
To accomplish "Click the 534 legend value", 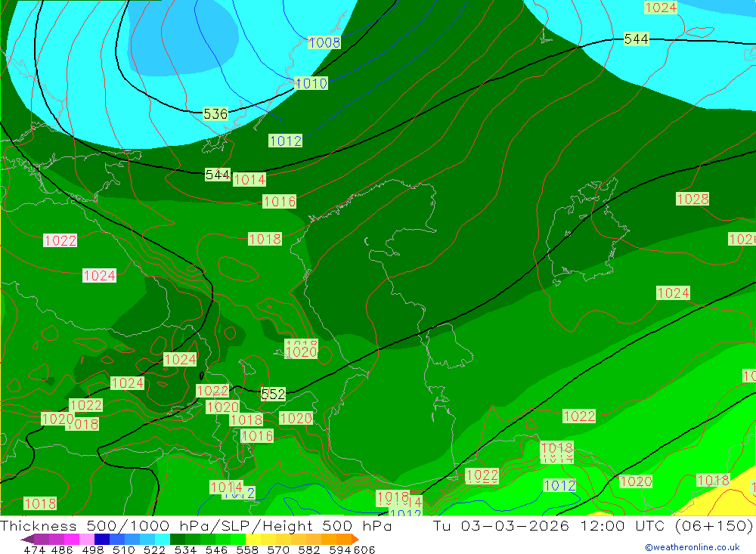I will [185, 549].
